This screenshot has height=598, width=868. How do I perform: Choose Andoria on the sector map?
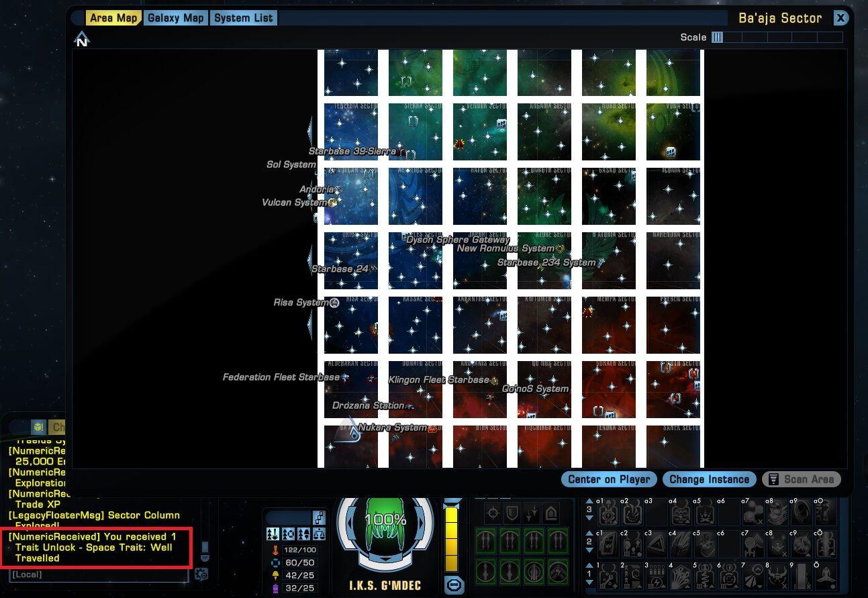(316, 190)
